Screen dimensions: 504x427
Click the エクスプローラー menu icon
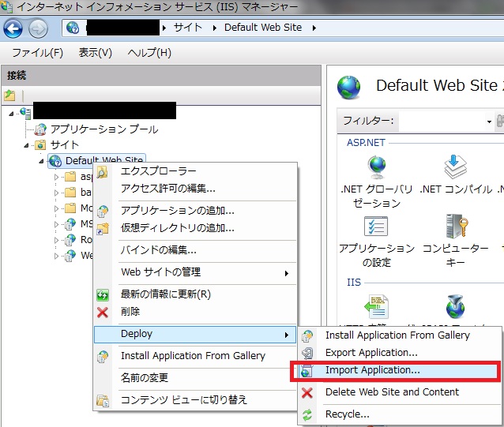tap(102, 172)
